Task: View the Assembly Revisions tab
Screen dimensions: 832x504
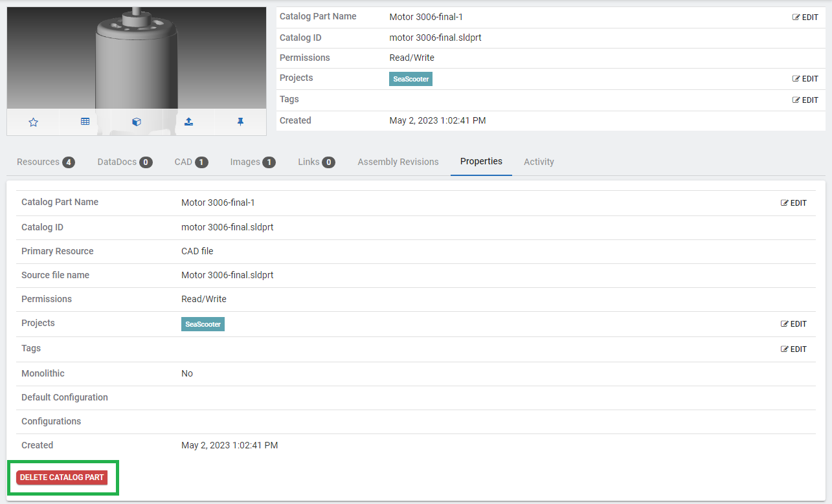Action: coord(398,162)
